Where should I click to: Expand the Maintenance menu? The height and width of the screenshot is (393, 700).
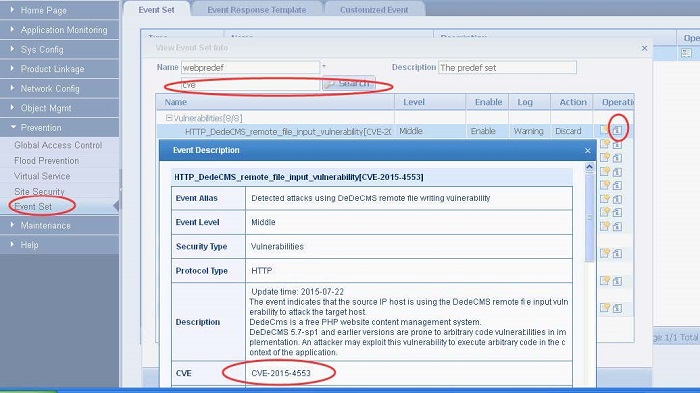coord(59,226)
